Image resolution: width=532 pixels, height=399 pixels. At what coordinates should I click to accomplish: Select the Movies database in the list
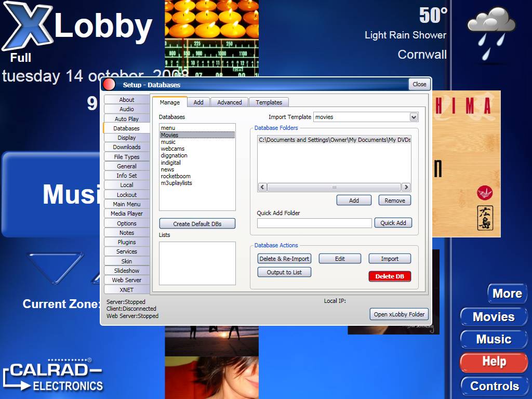(197, 135)
